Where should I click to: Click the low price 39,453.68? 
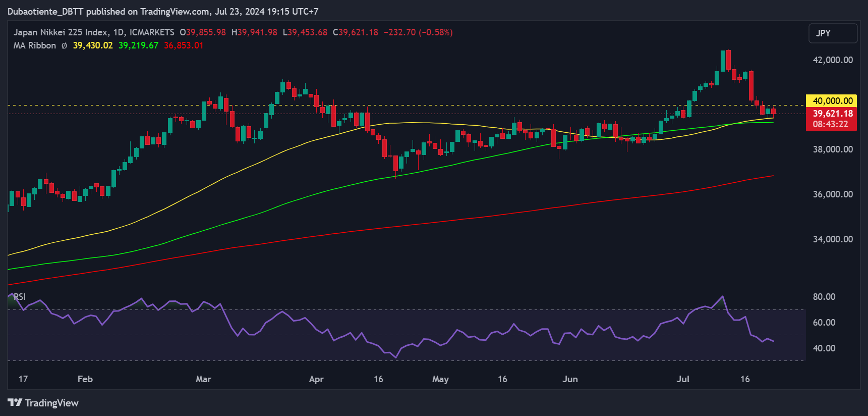point(307,32)
